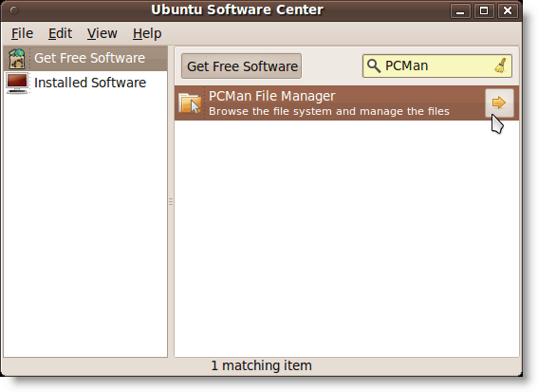Image resolution: width=538 pixels, height=392 pixels.
Task: Click into the PCMan search field
Action: (437, 65)
